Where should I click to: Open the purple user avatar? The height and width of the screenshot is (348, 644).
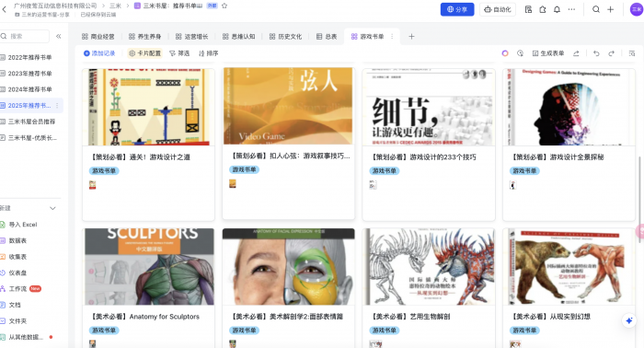click(637, 9)
